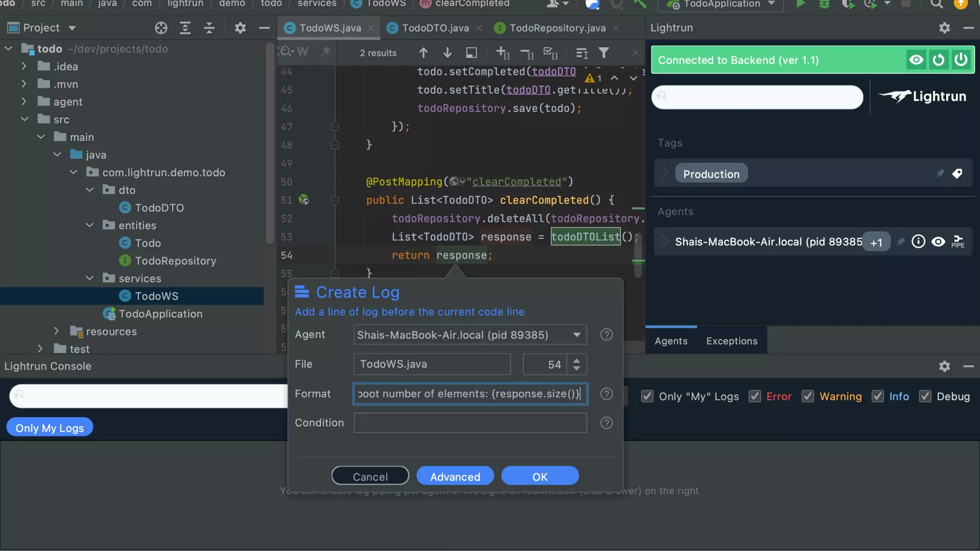The height and width of the screenshot is (551, 980).
Task: Switch to TodoRepository.java editor tab
Action: (557, 28)
